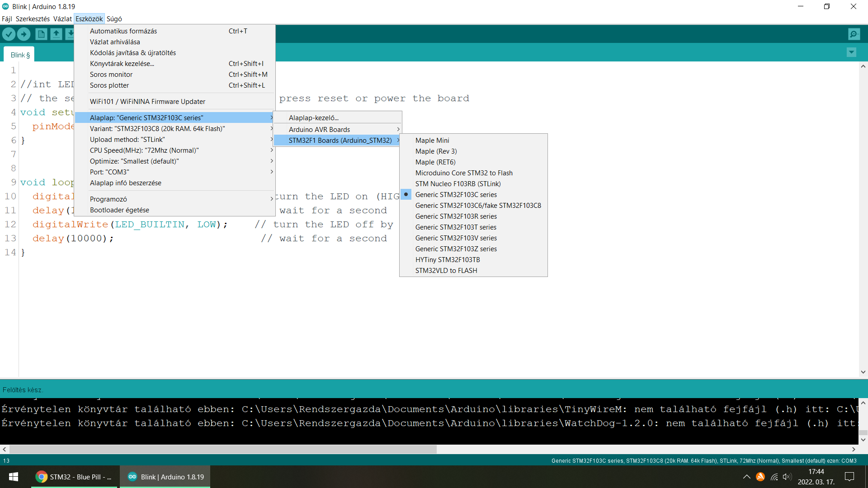868x488 pixels.
Task: Open the Vázlat menu
Action: point(62,19)
